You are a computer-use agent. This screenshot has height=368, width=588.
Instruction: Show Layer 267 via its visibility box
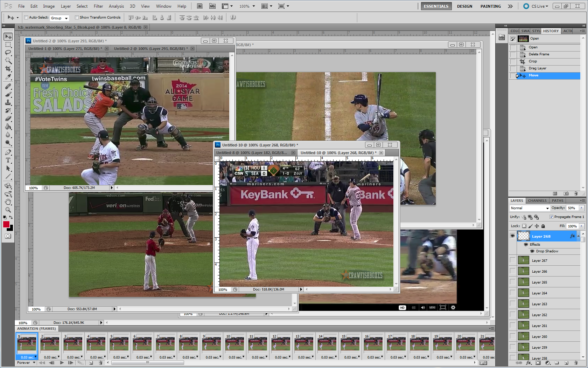click(x=513, y=260)
